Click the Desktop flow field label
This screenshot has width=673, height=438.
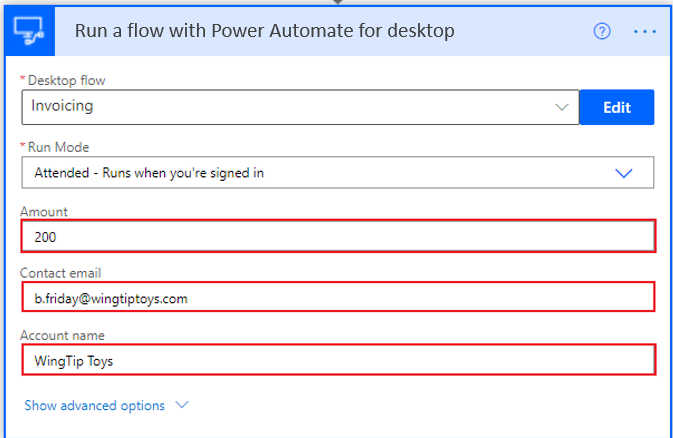pyautogui.click(x=66, y=80)
